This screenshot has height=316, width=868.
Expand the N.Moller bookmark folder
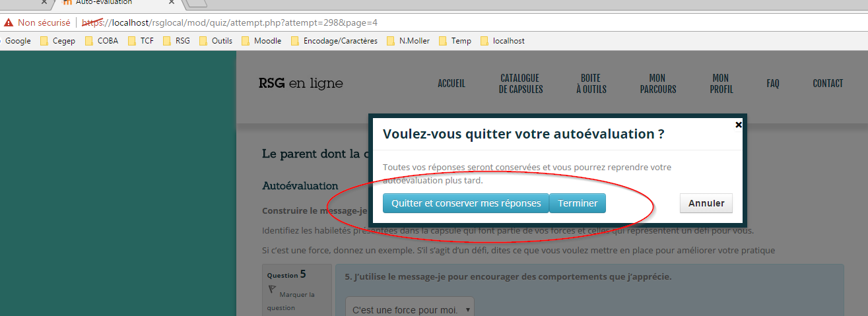coord(408,41)
